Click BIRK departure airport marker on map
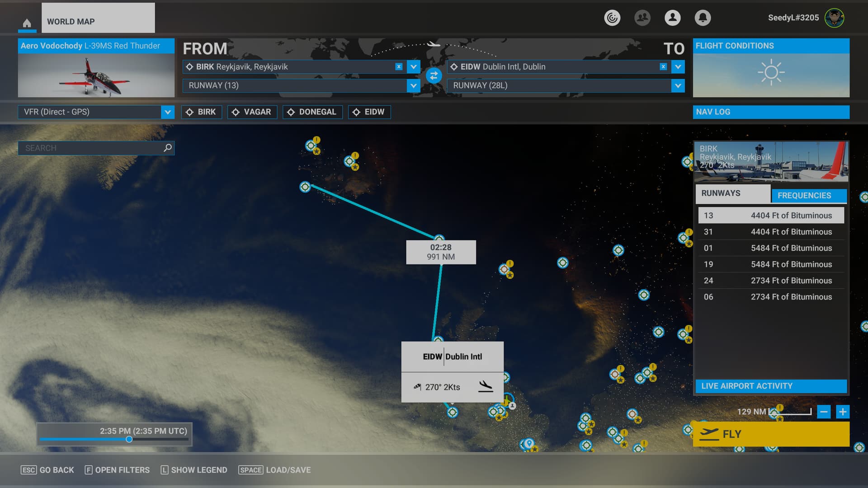 coord(305,187)
